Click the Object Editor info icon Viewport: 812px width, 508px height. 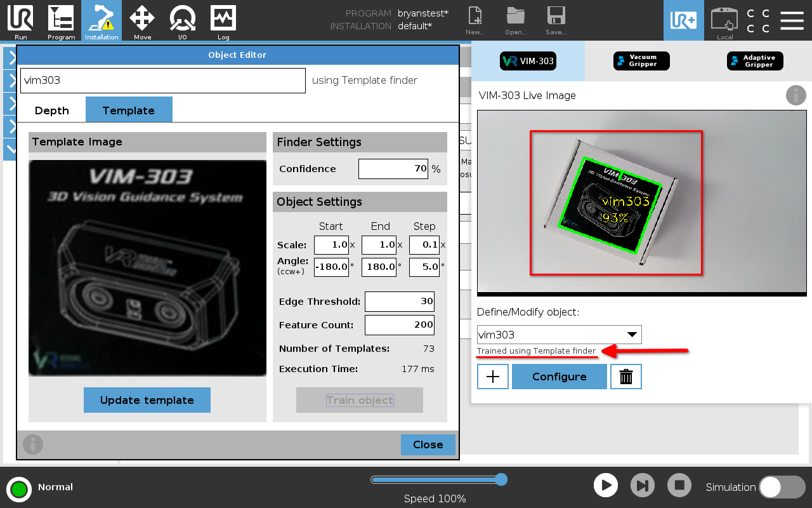33,444
